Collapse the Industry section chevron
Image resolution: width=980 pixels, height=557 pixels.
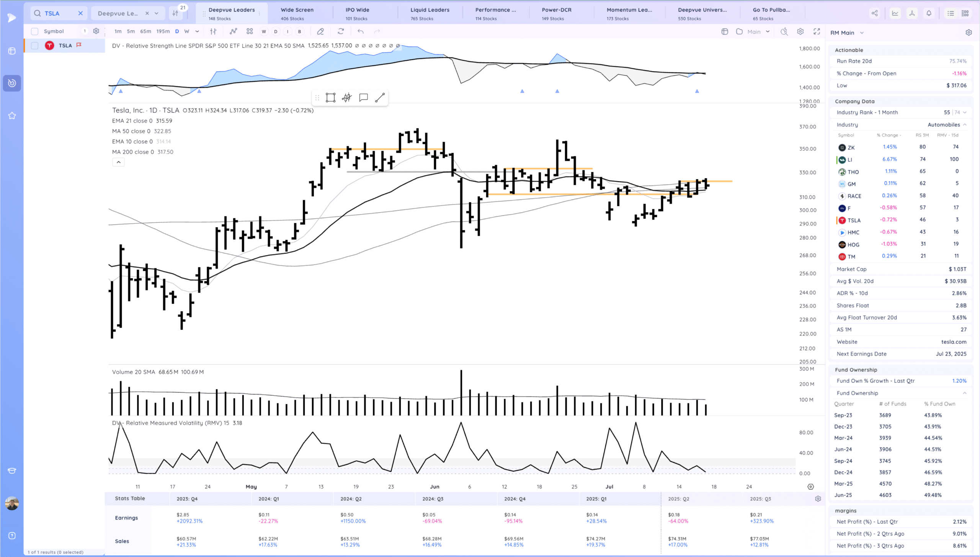[x=964, y=125]
